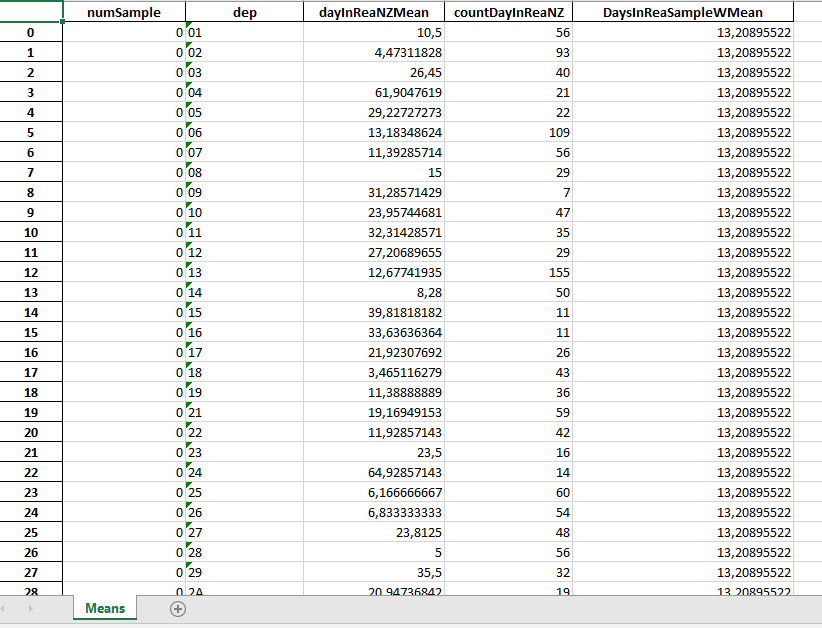Click dep cell containing 13
Screen dimensions: 822x628
pos(244,273)
